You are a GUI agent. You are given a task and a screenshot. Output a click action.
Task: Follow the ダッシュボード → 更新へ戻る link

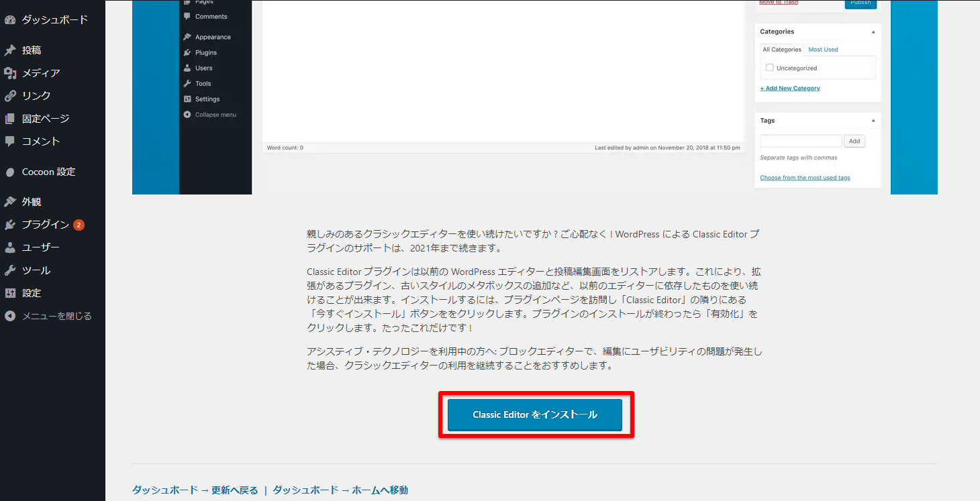coord(195,490)
